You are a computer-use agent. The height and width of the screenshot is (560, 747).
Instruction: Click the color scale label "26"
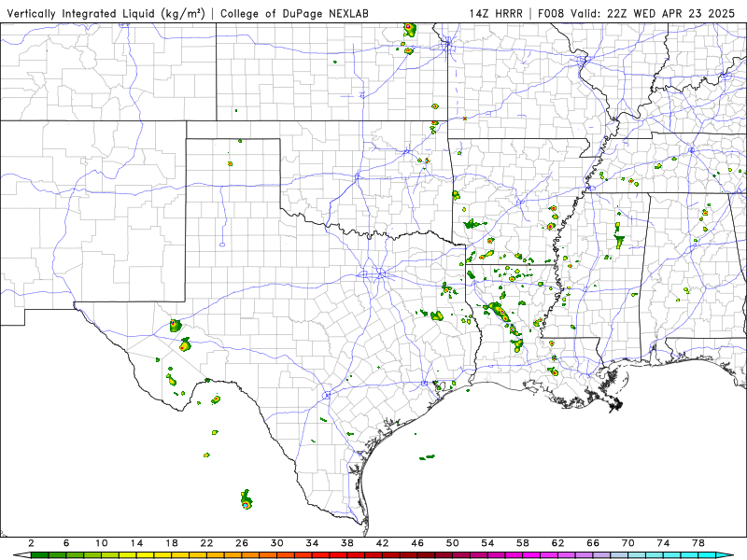tap(242, 543)
